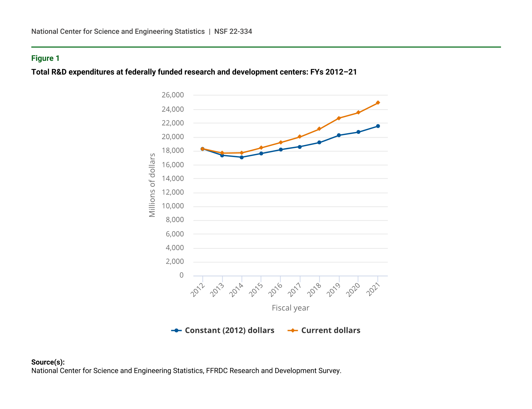Select the 2021 Constant dollars data point

click(x=378, y=126)
